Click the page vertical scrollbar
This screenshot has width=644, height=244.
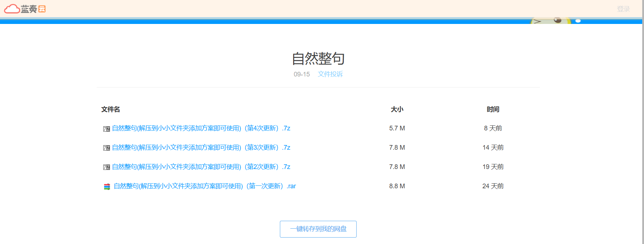click(643, 122)
